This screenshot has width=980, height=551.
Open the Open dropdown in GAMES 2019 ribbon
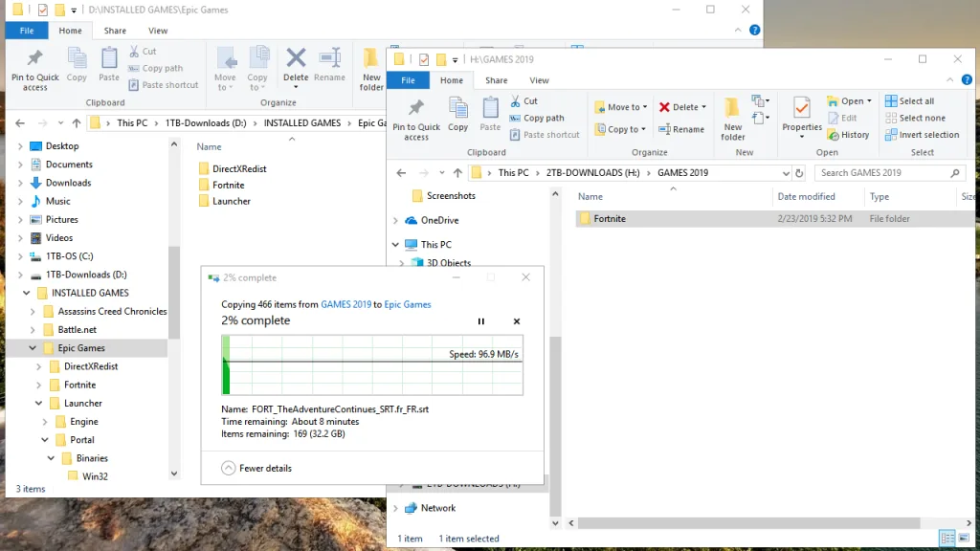coord(869,101)
